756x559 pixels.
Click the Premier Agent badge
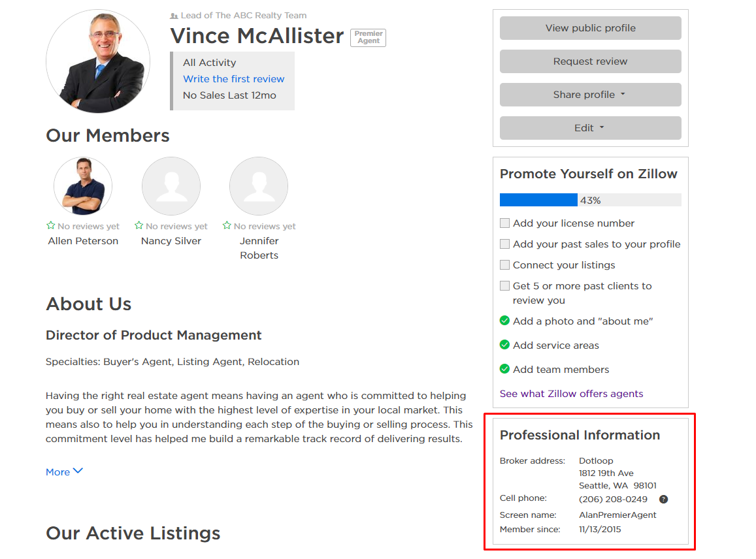[x=369, y=38]
